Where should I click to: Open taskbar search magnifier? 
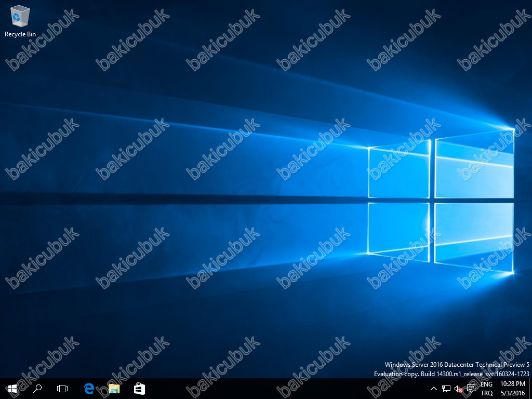coord(37,389)
